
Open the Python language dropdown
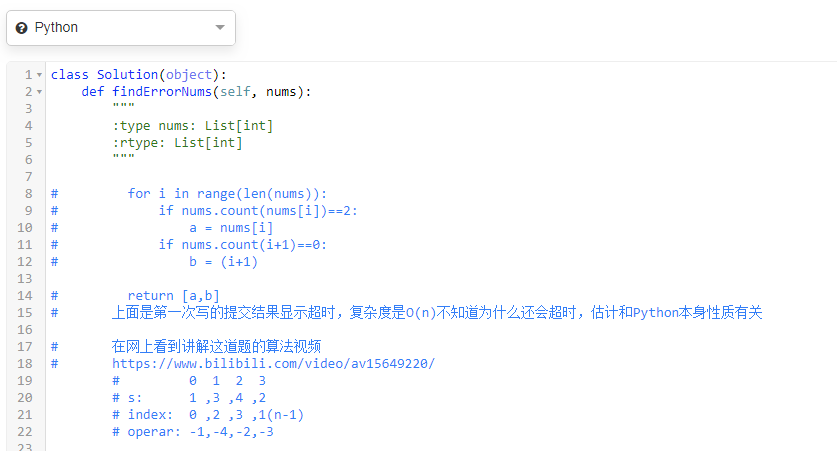tap(121, 28)
